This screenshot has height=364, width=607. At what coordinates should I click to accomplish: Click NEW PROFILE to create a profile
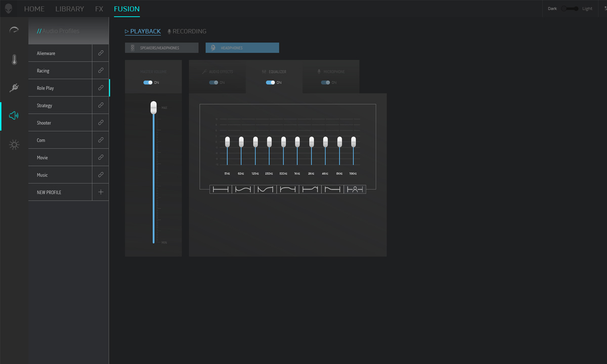coord(60,192)
